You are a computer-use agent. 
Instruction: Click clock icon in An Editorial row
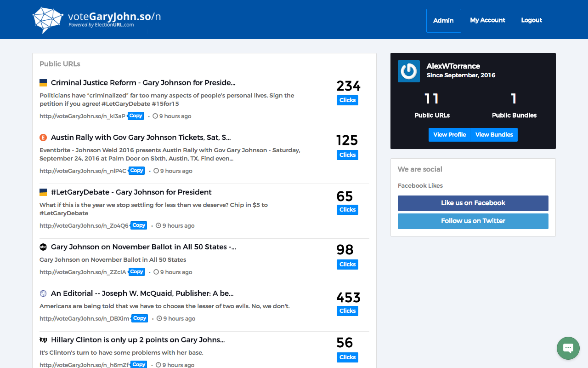coord(159,318)
